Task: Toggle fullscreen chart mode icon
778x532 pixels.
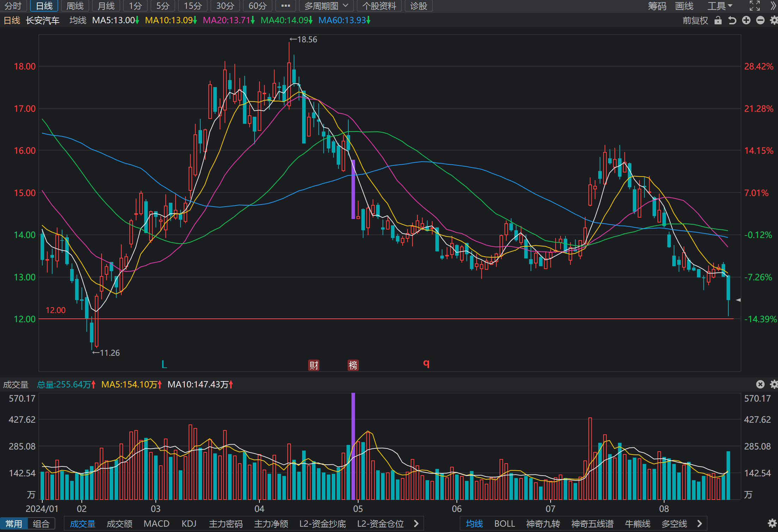Action: [x=755, y=6]
